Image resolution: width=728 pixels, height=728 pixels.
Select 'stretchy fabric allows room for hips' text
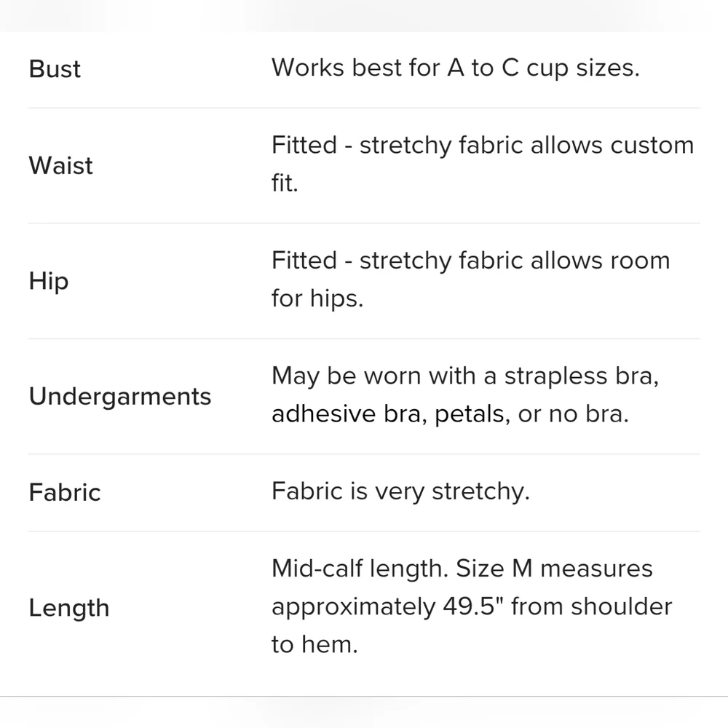(x=470, y=280)
